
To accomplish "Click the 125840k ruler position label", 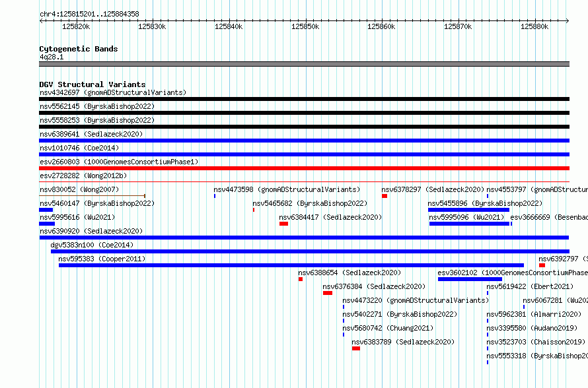I will [x=229, y=26].
